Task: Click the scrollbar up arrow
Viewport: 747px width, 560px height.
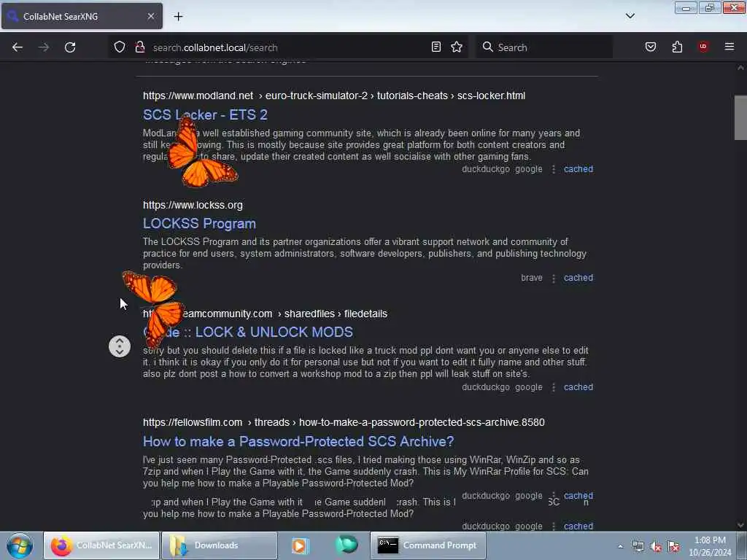Action: (x=740, y=68)
